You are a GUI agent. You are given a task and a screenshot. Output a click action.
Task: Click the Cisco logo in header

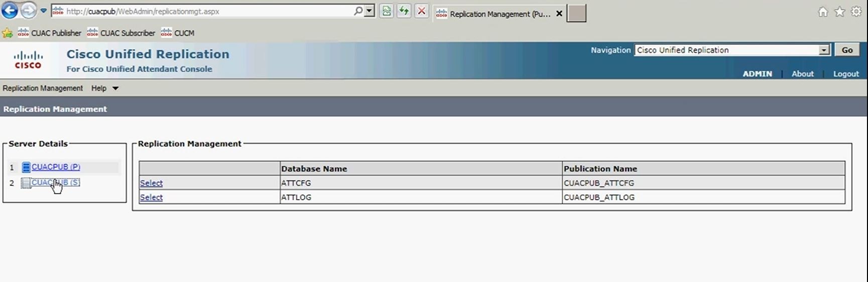[x=28, y=60]
